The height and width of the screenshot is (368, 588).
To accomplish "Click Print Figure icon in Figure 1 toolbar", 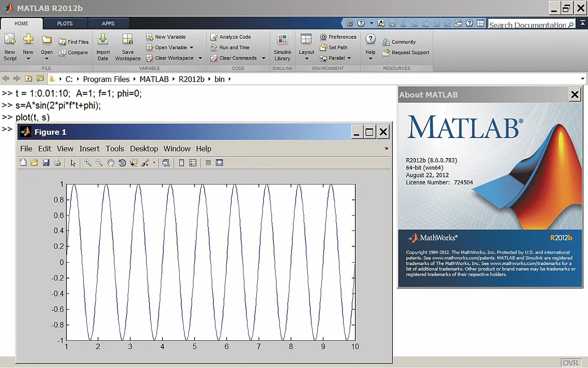I will (x=57, y=163).
